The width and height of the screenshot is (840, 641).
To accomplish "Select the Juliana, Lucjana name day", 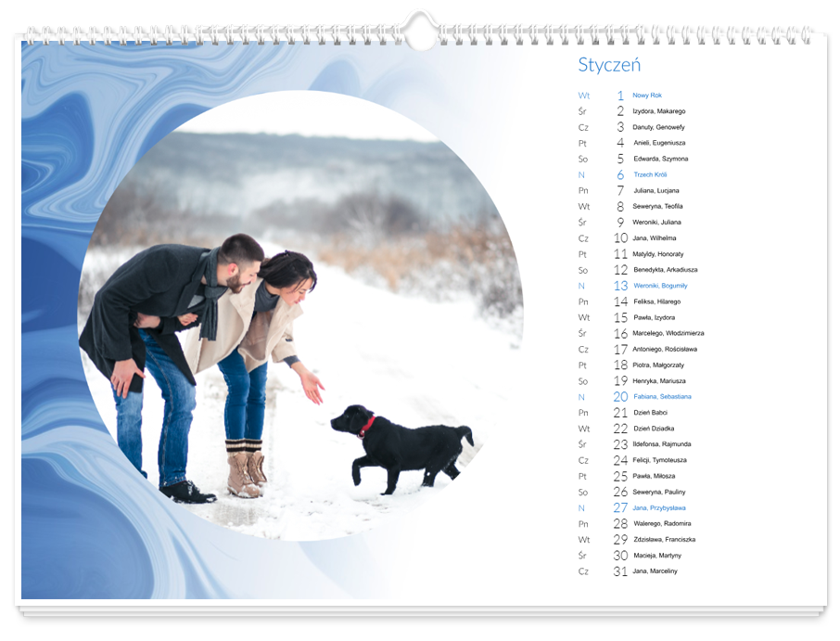I will tap(655, 191).
